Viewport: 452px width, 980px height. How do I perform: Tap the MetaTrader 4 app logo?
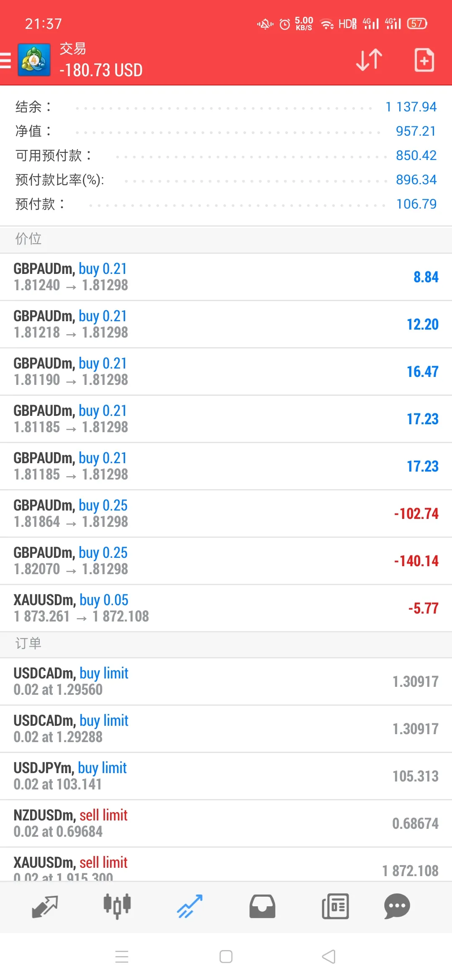[34, 60]
